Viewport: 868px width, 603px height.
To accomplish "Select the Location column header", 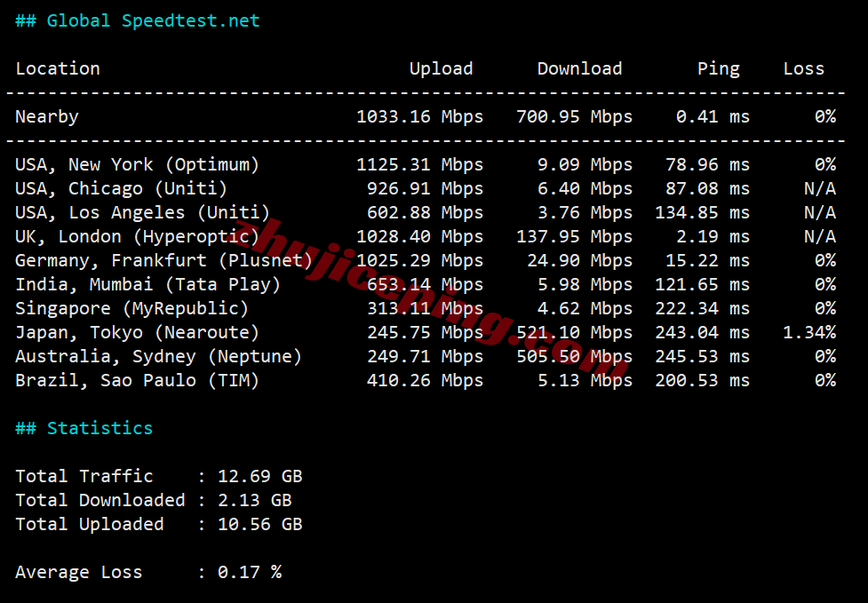I will click(x=57, y=68).
